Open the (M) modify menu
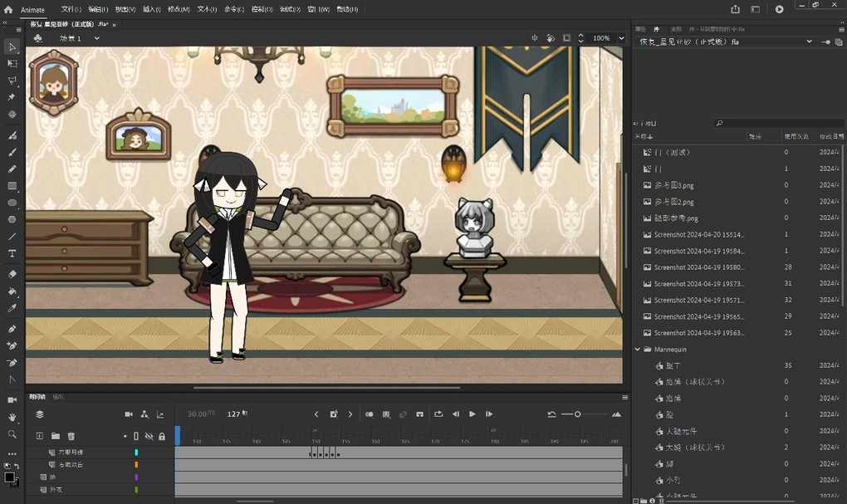 coord(179,9)
